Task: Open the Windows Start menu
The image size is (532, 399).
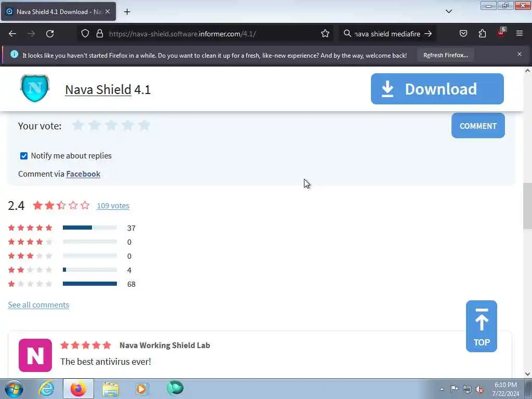Action: (14, 389)
